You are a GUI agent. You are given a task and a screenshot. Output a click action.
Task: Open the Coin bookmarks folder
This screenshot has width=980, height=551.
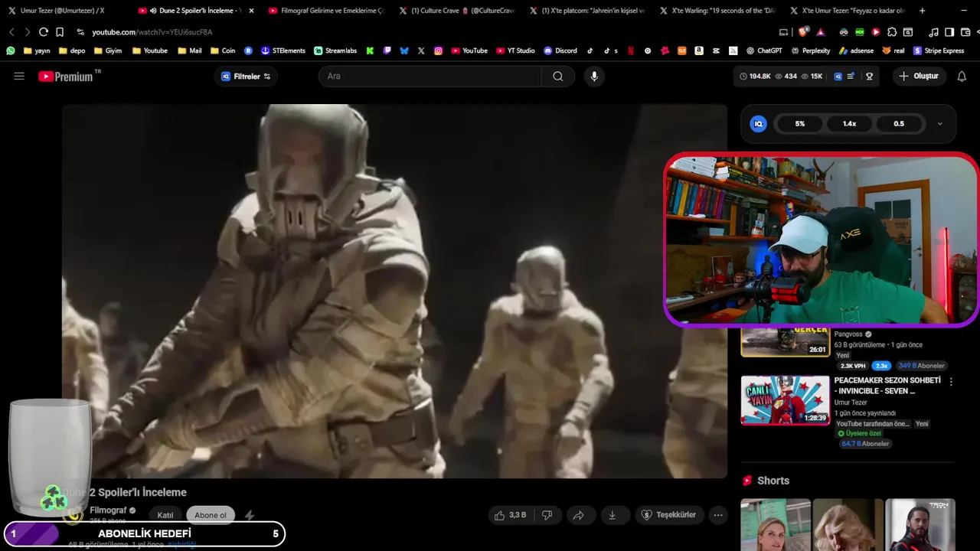point(223,51)
